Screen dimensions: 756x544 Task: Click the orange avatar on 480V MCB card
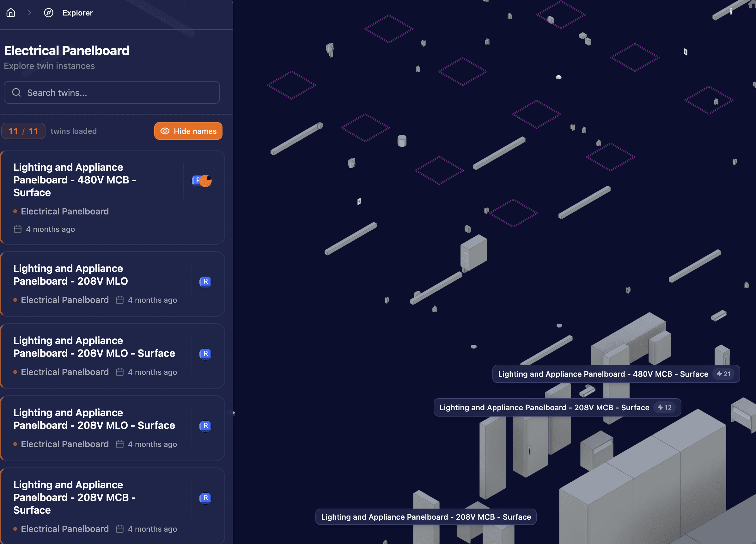click(x=206, y=181)
